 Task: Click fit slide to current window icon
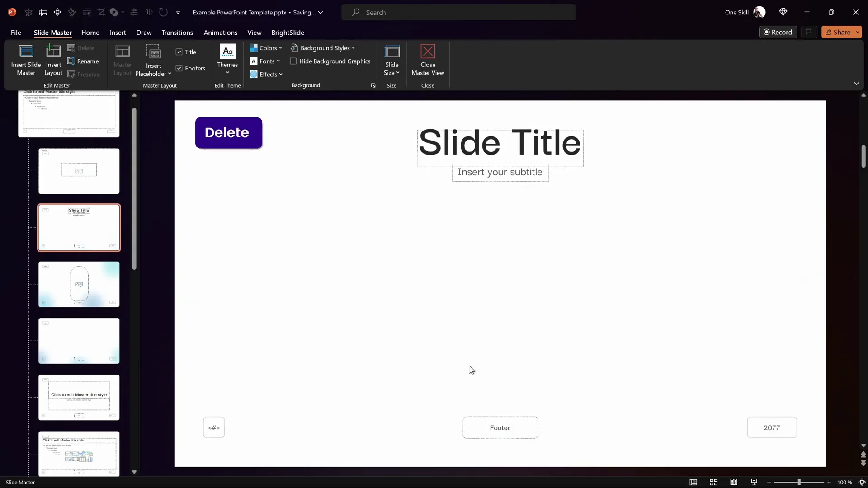coord(862,482)
